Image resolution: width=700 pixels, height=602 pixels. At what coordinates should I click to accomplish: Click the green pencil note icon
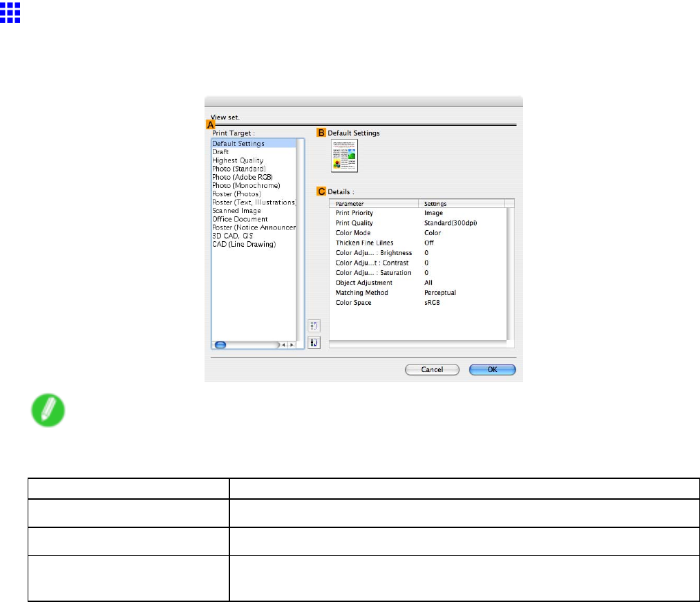coord(48,410)
